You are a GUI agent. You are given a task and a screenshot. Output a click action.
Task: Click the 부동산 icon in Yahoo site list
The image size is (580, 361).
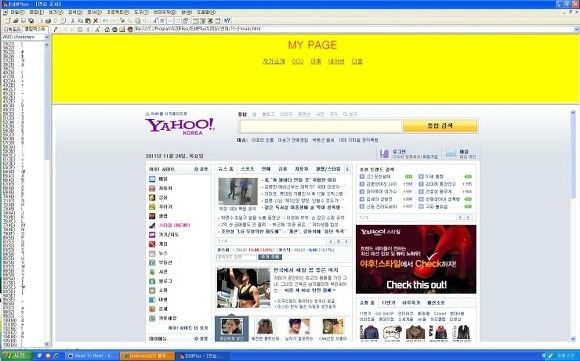point(152,262)
